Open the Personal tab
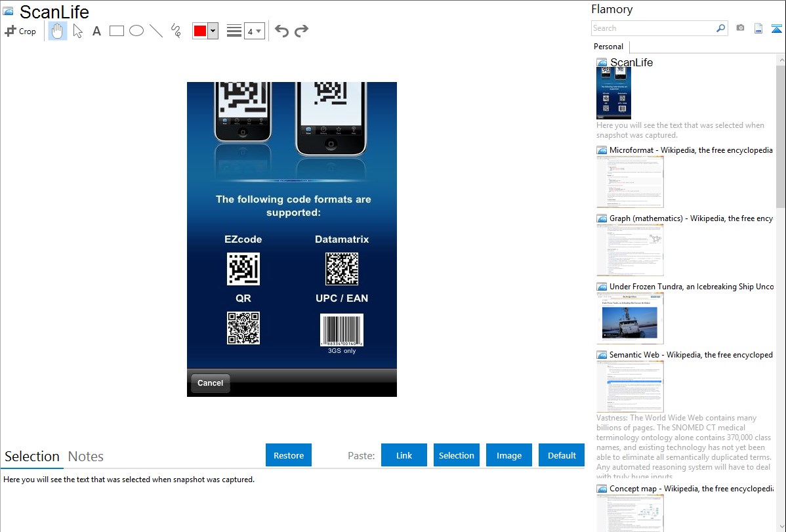786x532 pixels. click(x=608, y=47)
